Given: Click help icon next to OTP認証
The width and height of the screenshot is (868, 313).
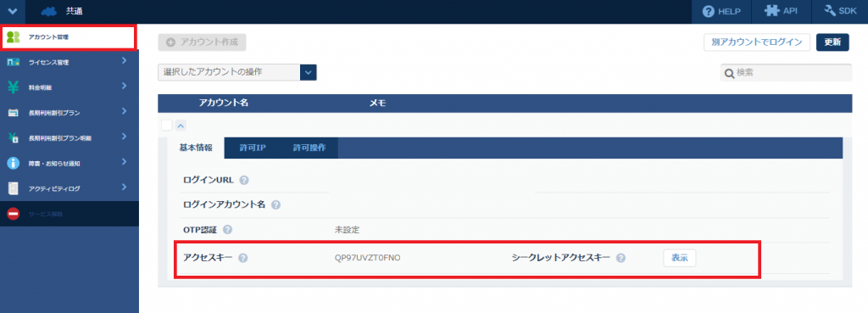Looking at the screenshot, I should pyautogui.click(x=227, y=229).
